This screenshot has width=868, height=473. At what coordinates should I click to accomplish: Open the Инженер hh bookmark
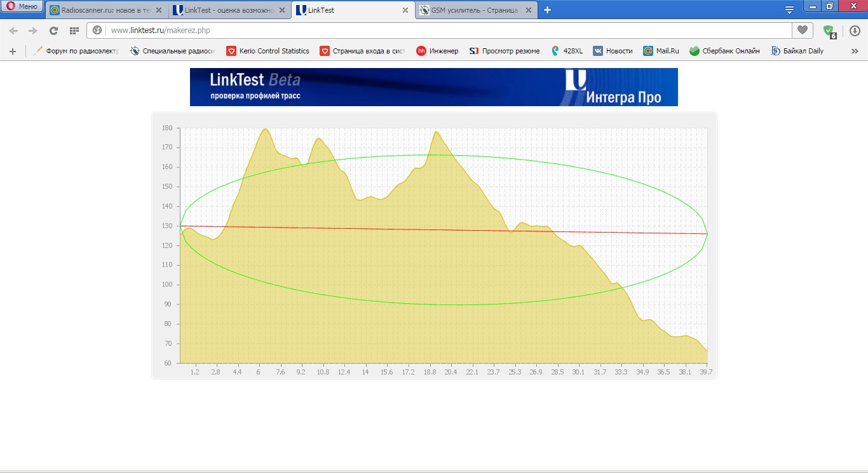[437, 51]
